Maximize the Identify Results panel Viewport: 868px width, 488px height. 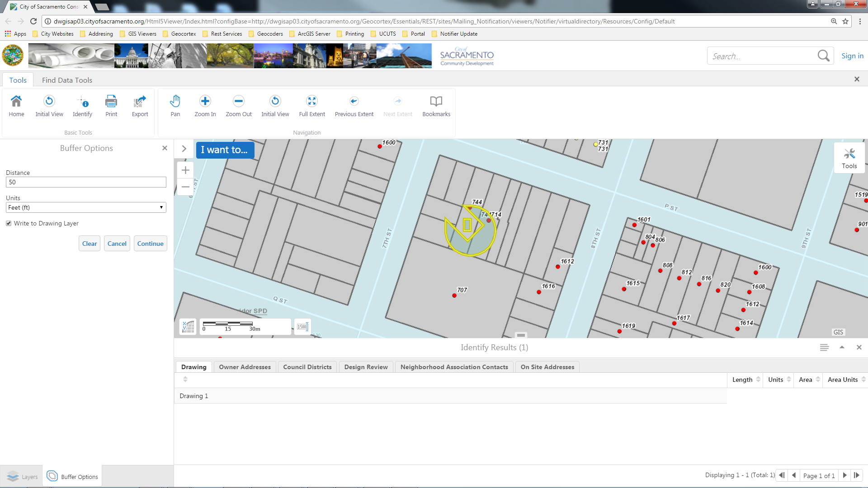[x=842, y=347]
